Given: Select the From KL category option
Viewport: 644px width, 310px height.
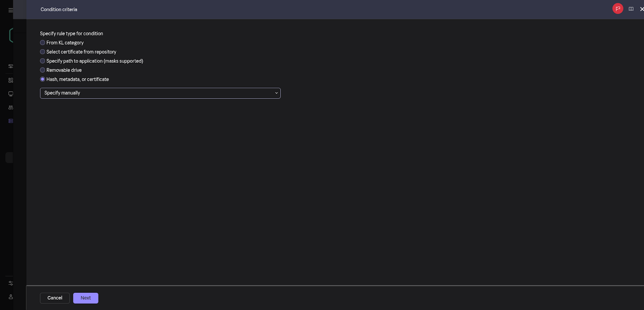Looking at the screenshot, I should click(43, 43).
